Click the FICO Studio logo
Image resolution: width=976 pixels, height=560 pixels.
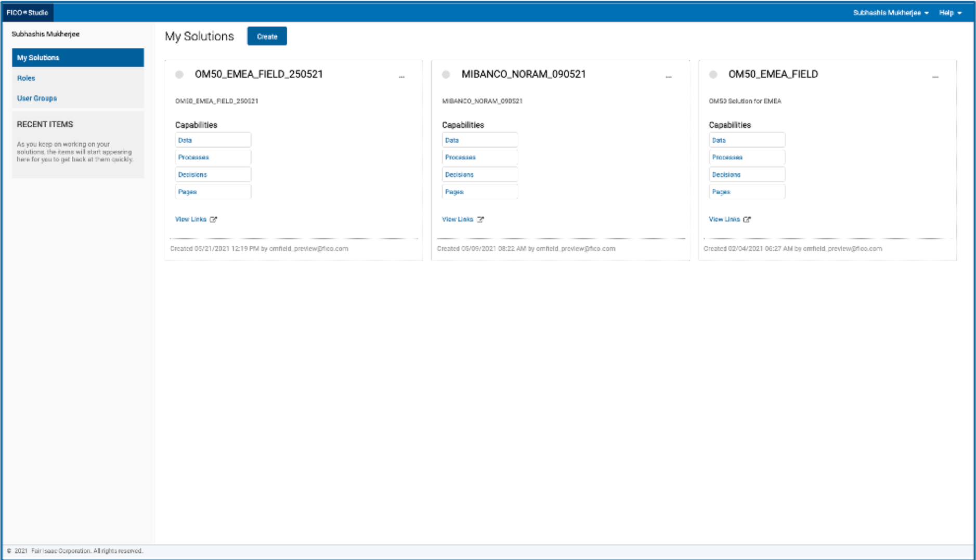pyautogui.click(x=28, y=12)
